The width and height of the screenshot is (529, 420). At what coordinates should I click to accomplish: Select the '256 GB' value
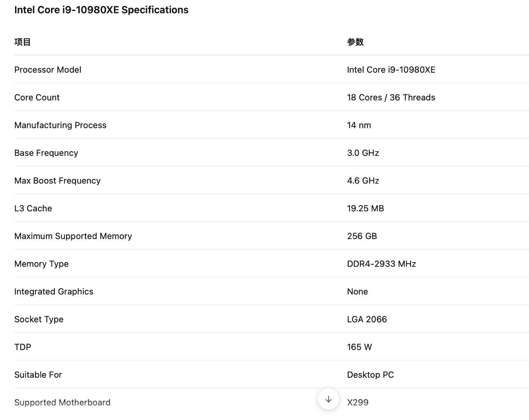(362, 236)
